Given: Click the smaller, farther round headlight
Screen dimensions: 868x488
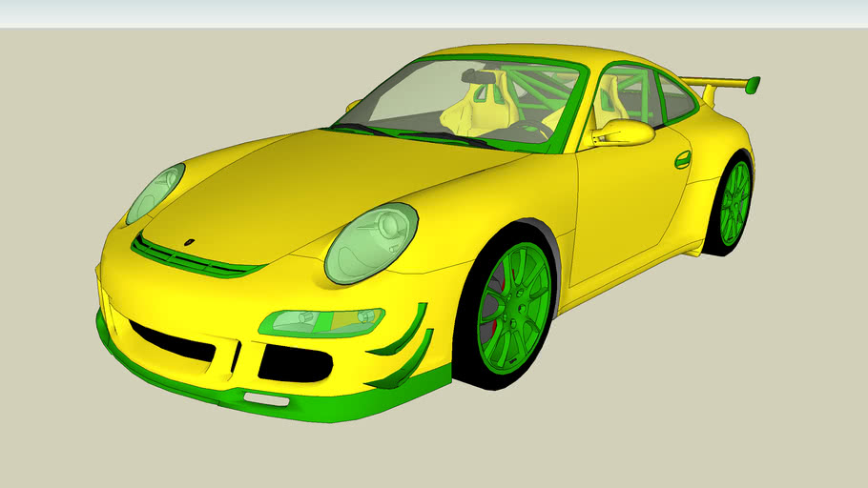Looking at the screenshot, I should [155, 193].
